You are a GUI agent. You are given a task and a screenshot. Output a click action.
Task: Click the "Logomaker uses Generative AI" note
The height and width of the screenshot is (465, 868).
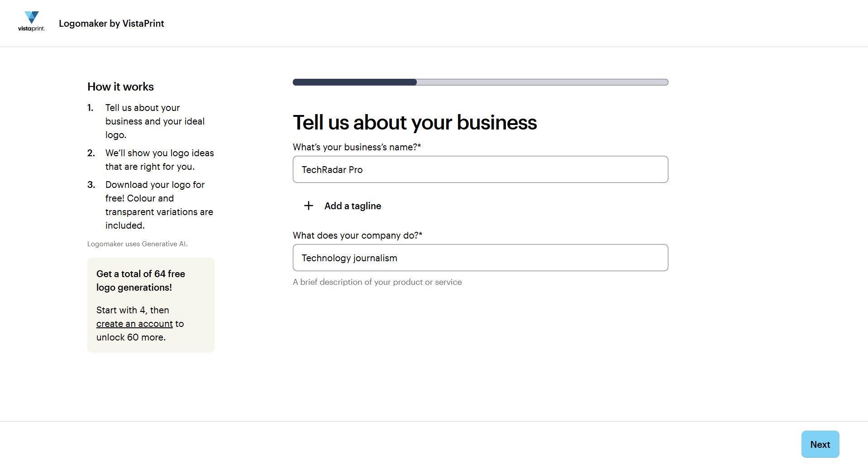click(137, 244)
